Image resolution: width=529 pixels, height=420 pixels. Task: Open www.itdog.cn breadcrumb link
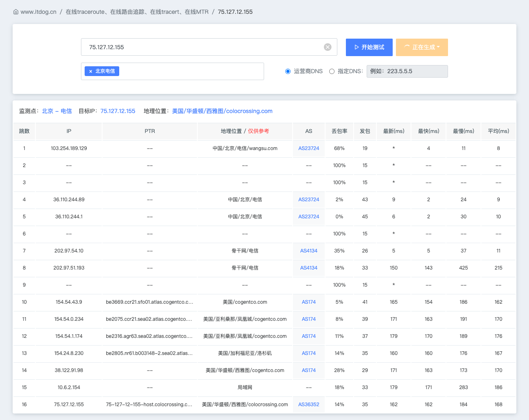(38, 12)
